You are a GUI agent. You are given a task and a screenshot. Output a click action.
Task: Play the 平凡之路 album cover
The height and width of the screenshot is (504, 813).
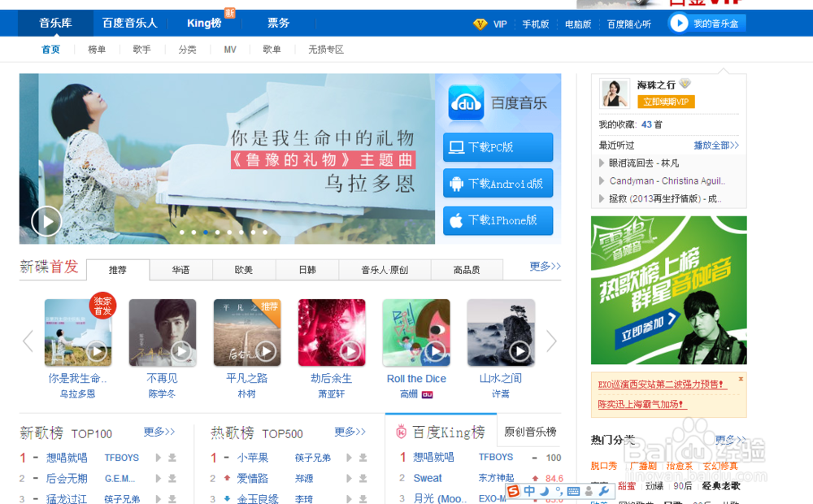click(266, 351)
